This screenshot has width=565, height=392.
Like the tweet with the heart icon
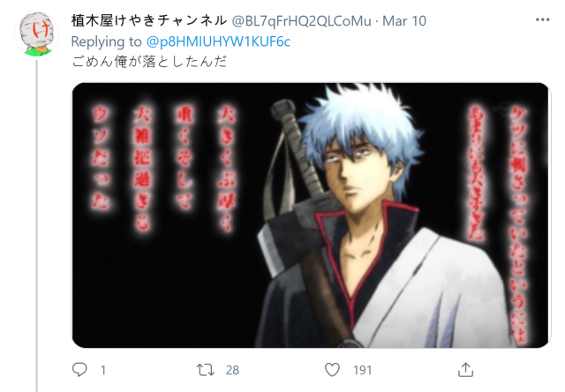click(332, 370)
